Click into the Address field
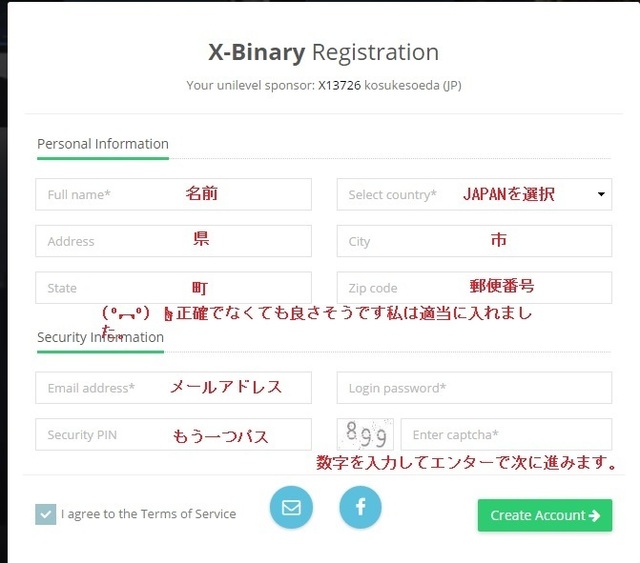The image size is (640, 563). pyautogui.click(x=173, y=241)
